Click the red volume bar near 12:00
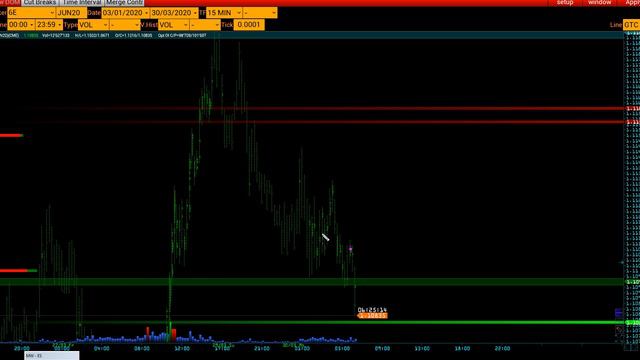640x360 pixels. pos(174,335)
